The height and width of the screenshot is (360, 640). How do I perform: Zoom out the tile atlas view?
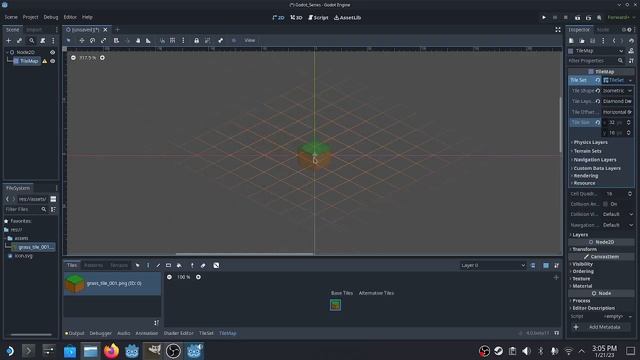point(169,277)
